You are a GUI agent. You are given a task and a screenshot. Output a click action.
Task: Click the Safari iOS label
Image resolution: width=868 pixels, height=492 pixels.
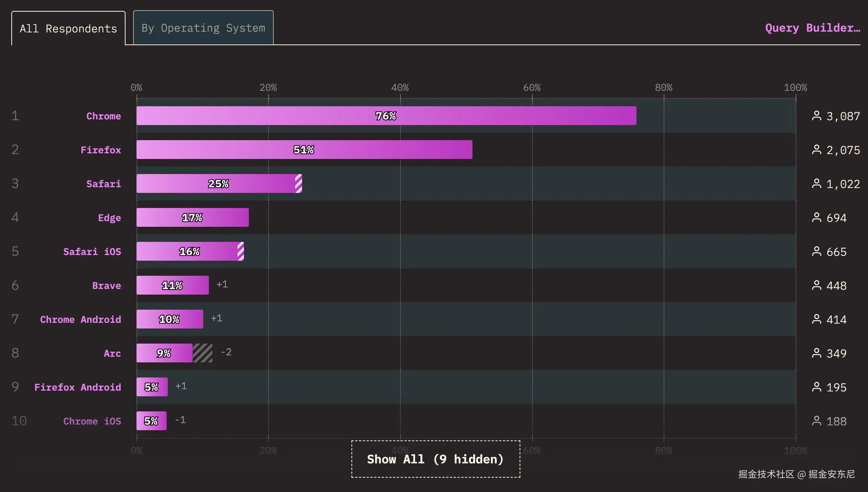tap(92, 252)
